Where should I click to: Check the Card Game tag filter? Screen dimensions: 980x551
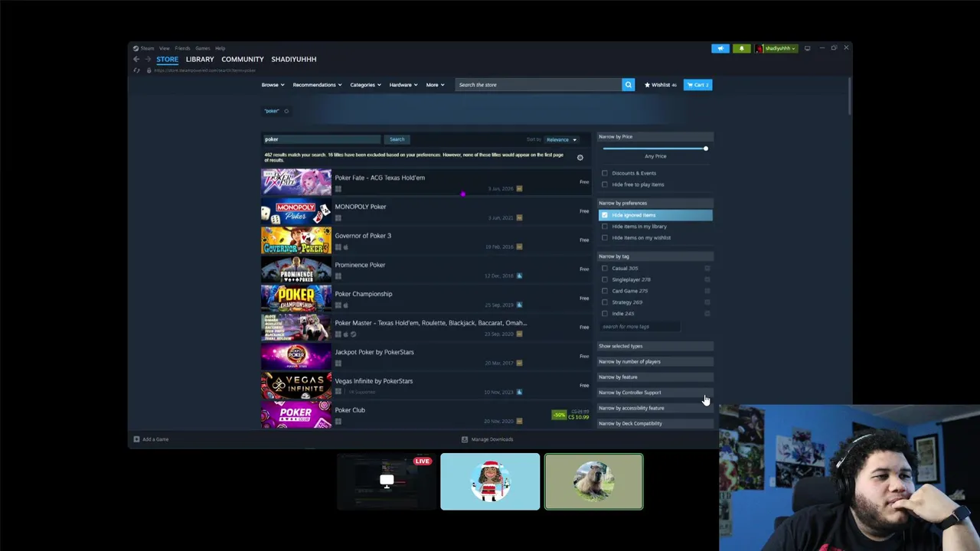[x=605, y=291]
